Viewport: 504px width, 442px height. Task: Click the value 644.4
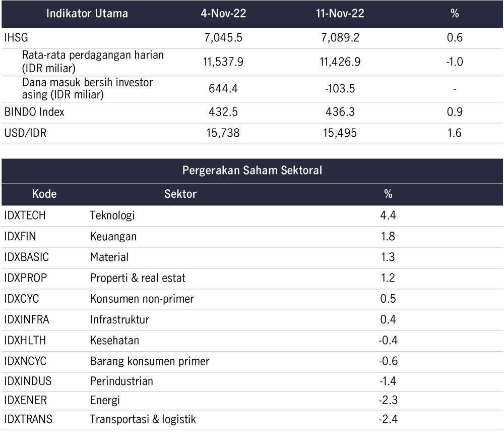tap(223, 88)
